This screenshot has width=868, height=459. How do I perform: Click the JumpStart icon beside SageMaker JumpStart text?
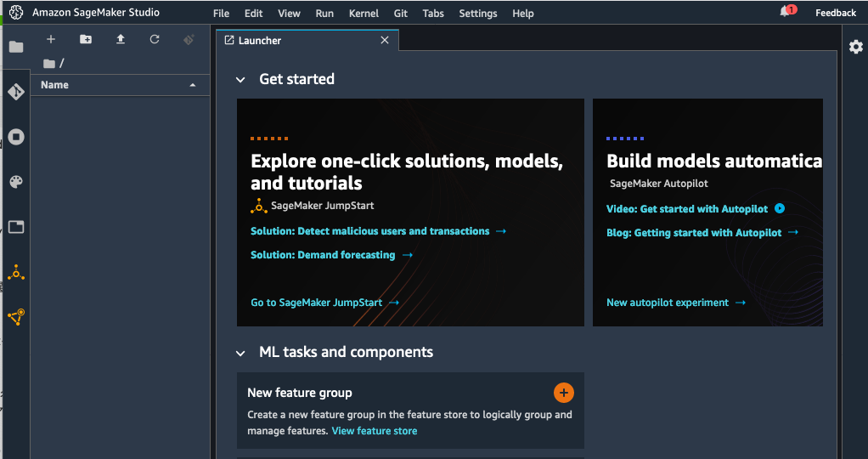(258, 207)
